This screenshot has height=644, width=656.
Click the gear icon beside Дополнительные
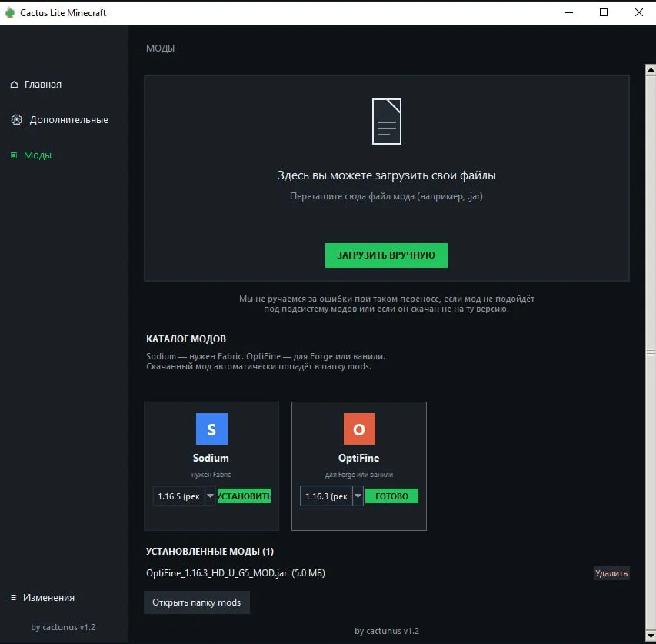pos(16,120)
